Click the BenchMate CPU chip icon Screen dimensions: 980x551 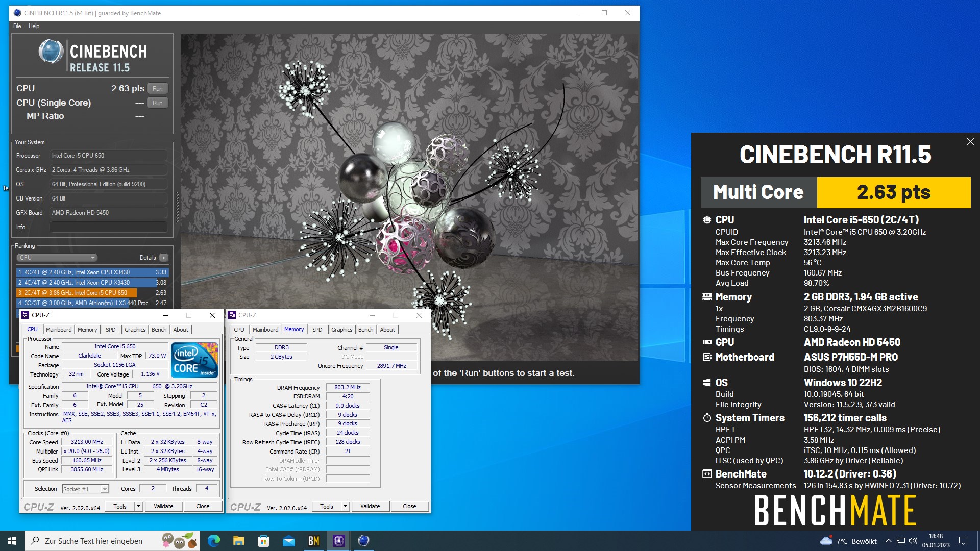(707, 220)
